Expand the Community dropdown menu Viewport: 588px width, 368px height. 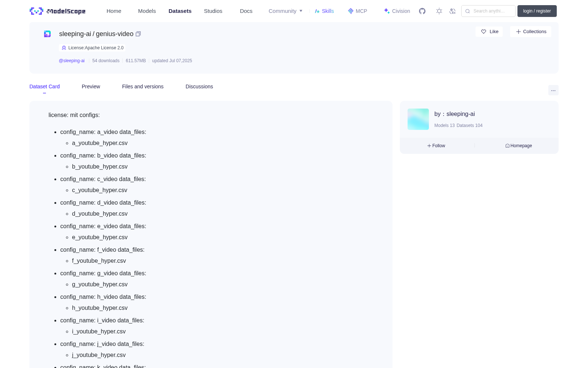pyautogui.click(x=286, y=11)
